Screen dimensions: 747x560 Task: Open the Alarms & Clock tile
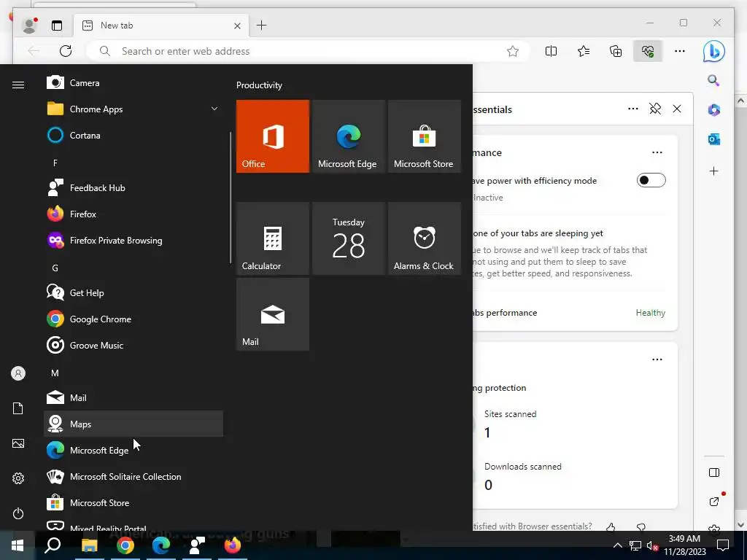425,238
